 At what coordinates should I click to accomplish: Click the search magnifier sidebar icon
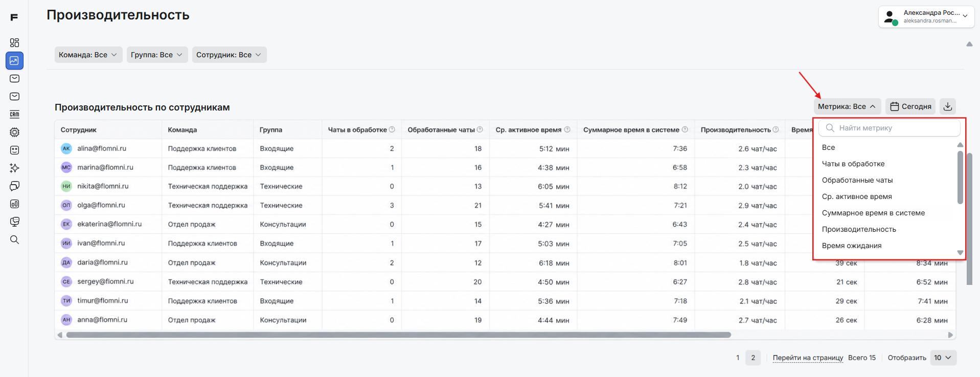(x=14, y=239)
